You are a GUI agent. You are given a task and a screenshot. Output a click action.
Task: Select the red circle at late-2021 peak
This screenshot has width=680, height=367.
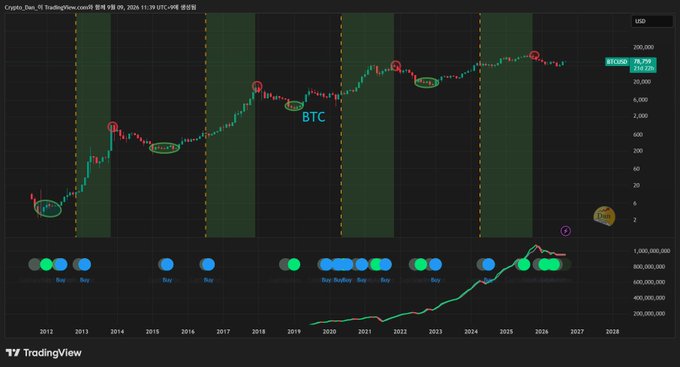pyautogui.click(x=396, y=66)
